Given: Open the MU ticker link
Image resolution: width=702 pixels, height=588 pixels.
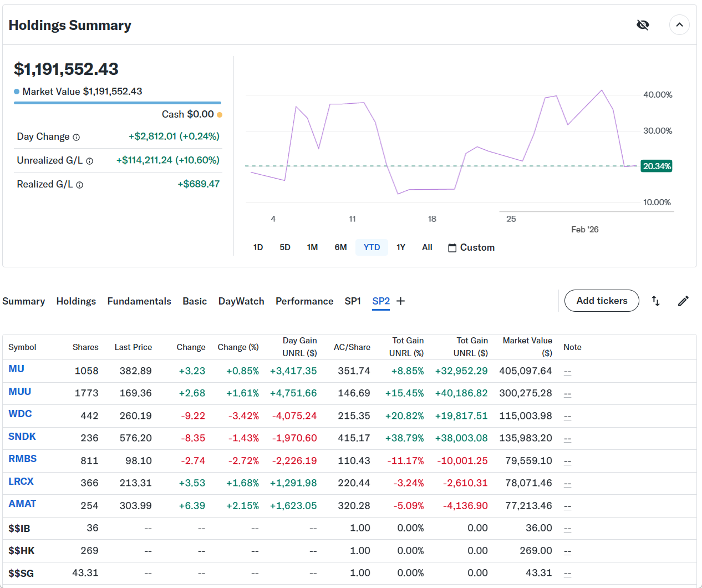Looking at the screenshot, I should click(x=17, y=369).
